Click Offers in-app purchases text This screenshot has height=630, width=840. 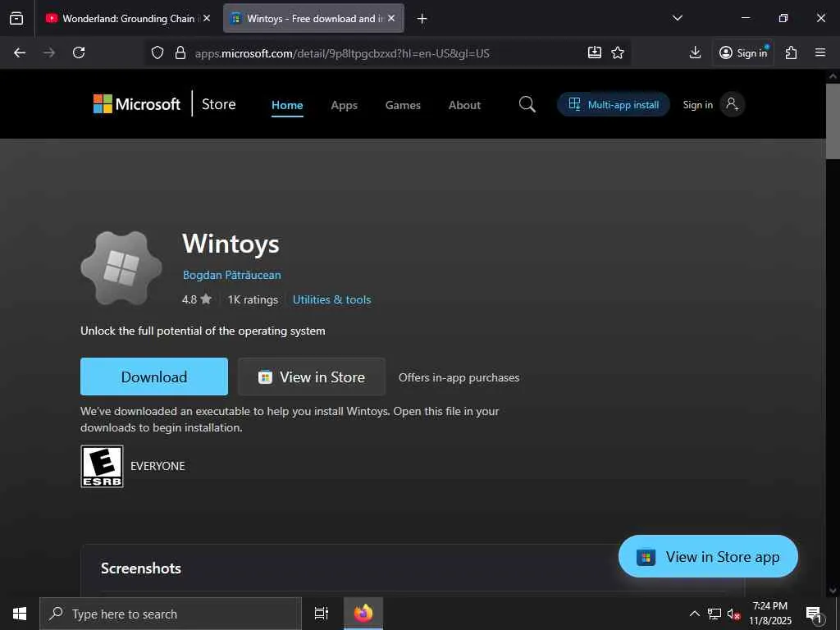[459, 377]
